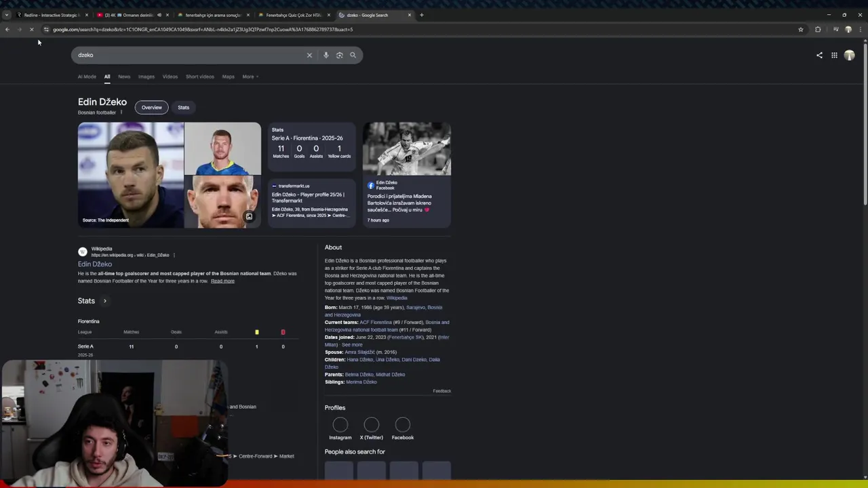The width and height of the screenshot is (868, 488).
Task: Open Wikipedia result three-dot options
Action: (174, 255)
